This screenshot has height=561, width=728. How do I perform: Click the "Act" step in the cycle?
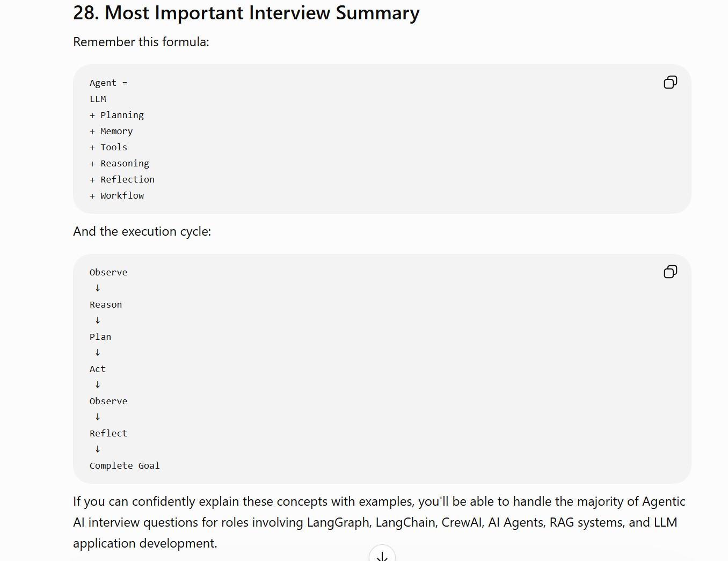(x=98, y=369)
